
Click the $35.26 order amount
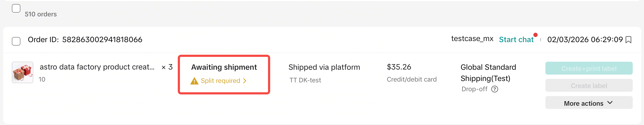[399, 67]
